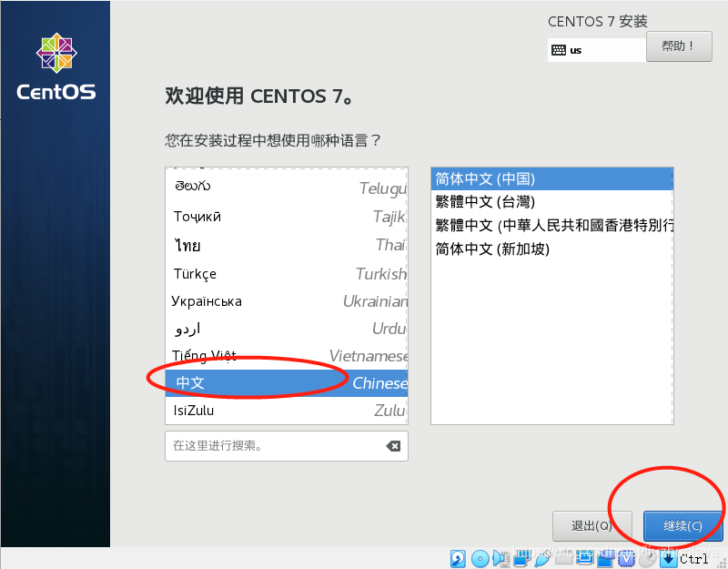Select 简体中文 (中国) locale
This screenshot has height=569, width=728.
coord(552,178)
